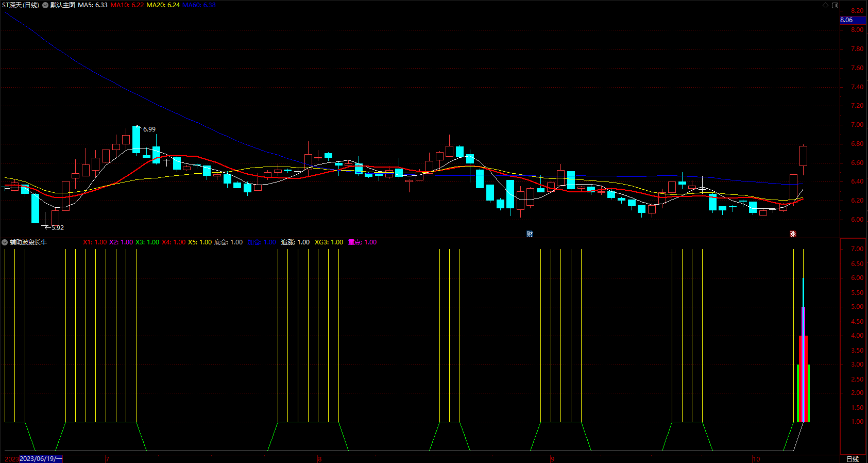Select the ST深天 (日线) title label
The width and height of the screenshot is (868, 463).
tap(21, 5)
